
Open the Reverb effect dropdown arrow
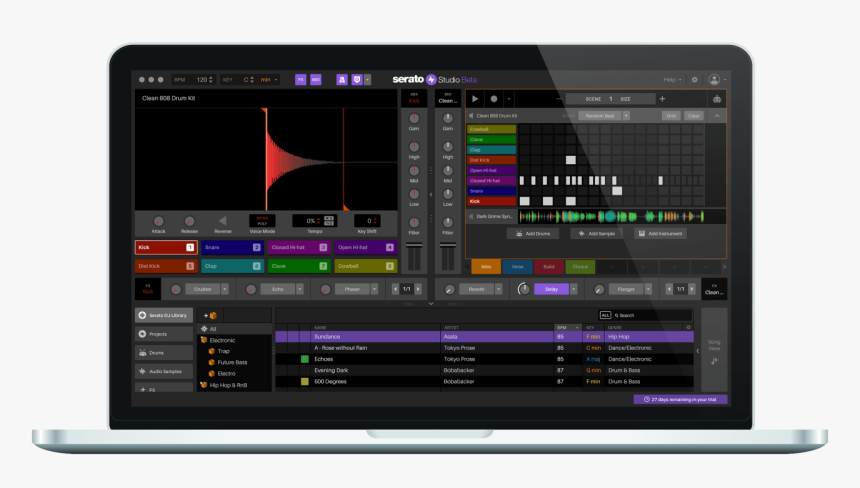pyautogui.click(x=498, y=289)
